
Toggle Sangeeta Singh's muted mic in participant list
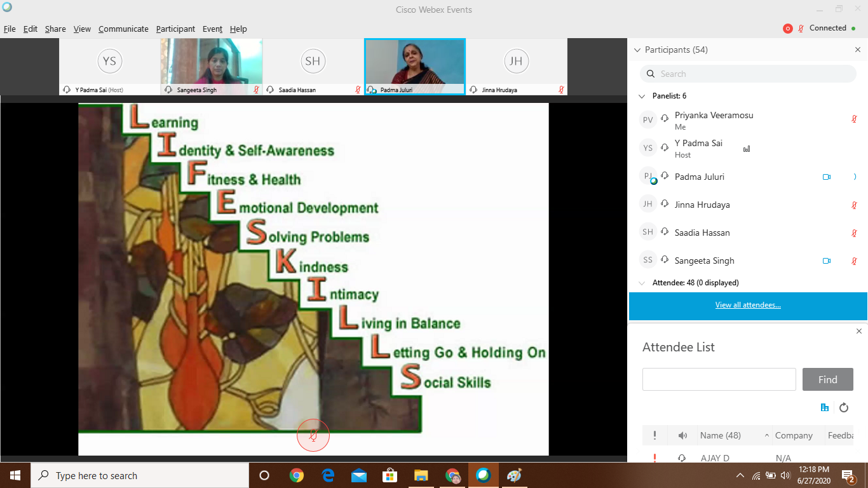(x=855, y=261)
